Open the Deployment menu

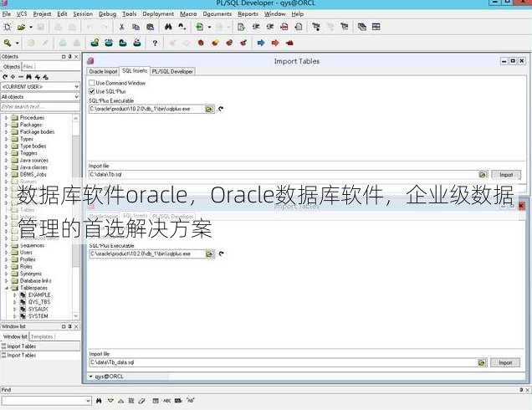point(158,14)
